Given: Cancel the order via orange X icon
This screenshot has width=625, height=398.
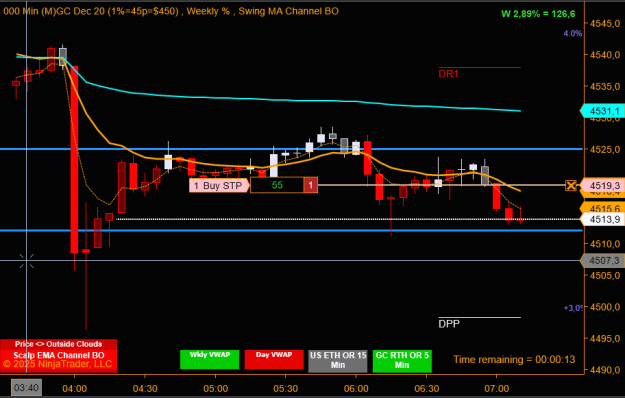Looking at the screenshot, I should click(x=571, y=185).
